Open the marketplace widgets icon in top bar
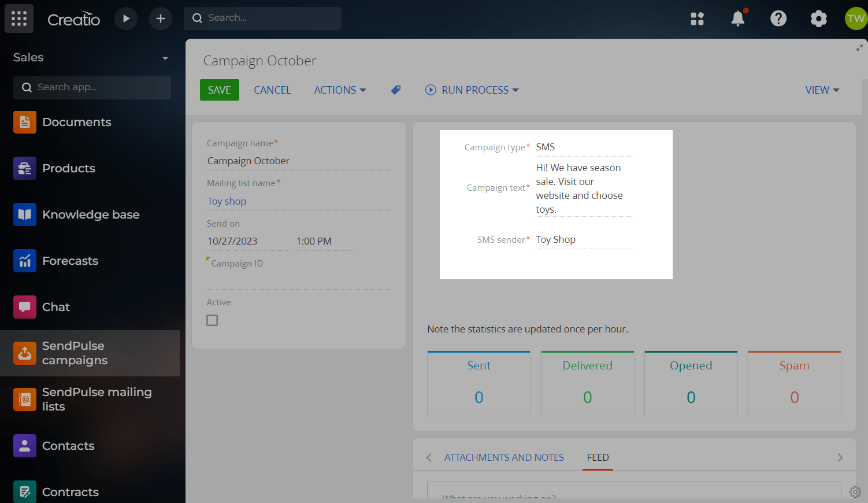 pyautogui.click(x=698, y=19)
